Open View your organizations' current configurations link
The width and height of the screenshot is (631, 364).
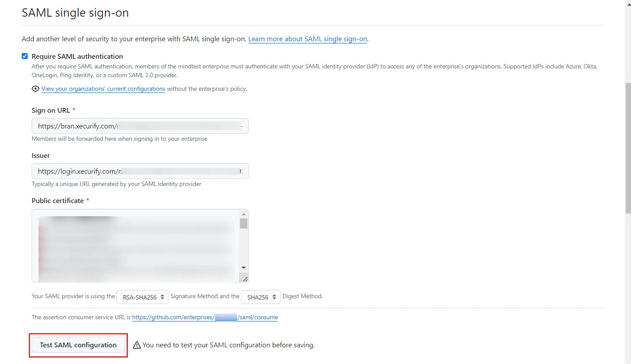tap(103, 89)
